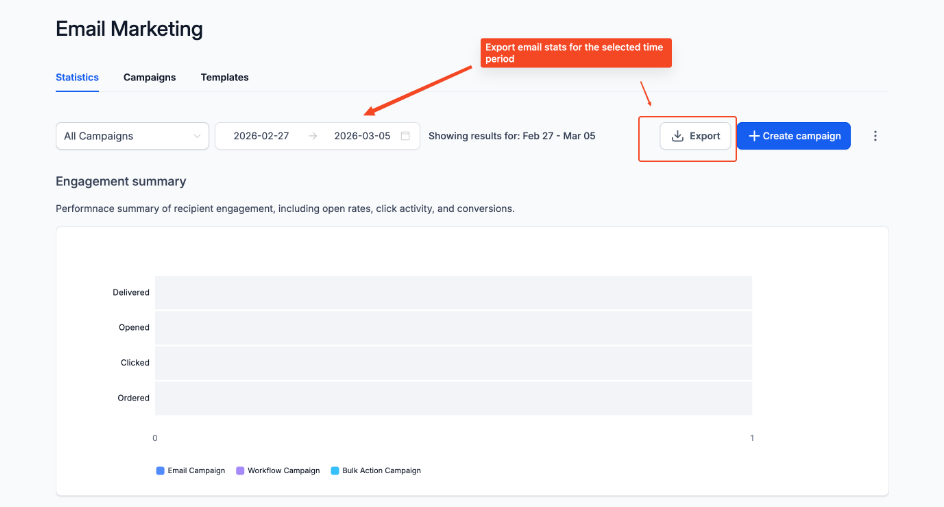
Task: Click the plus icon on Create campaign
Action: click(754, 136)
